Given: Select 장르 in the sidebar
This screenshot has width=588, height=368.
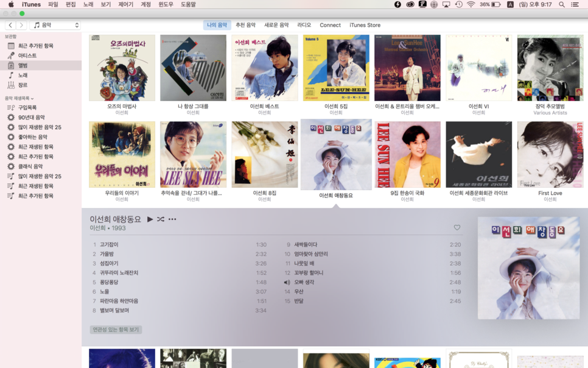Looking at the screenshot, I should click(41, 85).
